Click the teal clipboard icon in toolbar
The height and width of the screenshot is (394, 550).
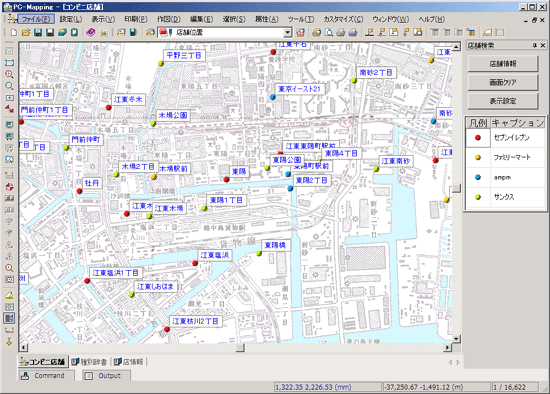[x=74, y=33]
